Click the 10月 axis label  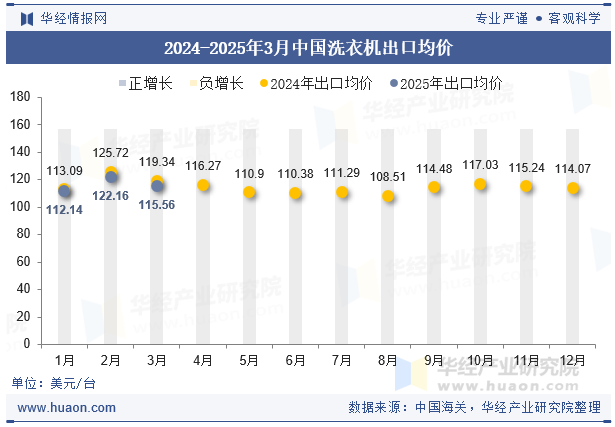pyautogui.click(x=480, y=360)
